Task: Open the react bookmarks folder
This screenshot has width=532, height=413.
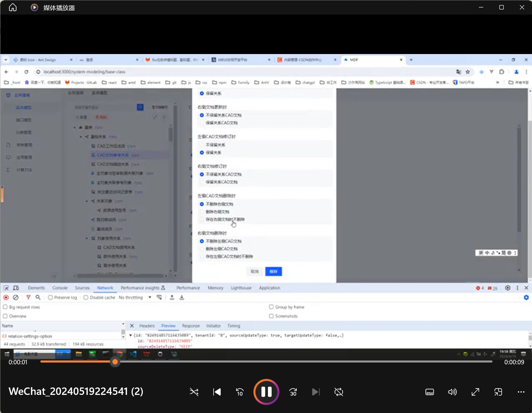Action: point(109,82)
